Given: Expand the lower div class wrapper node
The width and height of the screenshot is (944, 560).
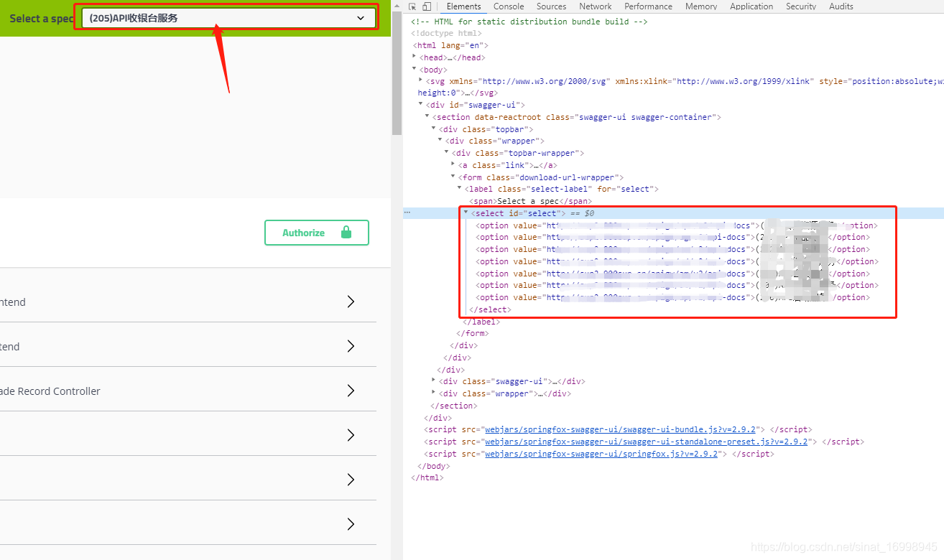Looking at the screenshot, I should click(x=434, y=393).
